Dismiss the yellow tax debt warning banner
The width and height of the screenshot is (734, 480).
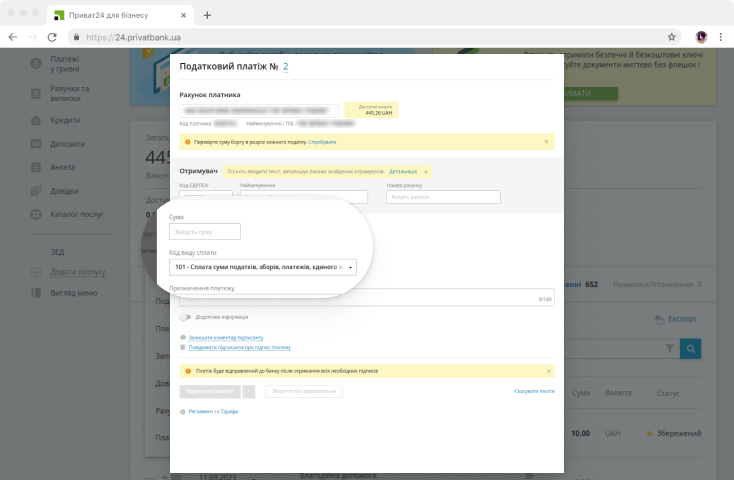click(546, 142)
